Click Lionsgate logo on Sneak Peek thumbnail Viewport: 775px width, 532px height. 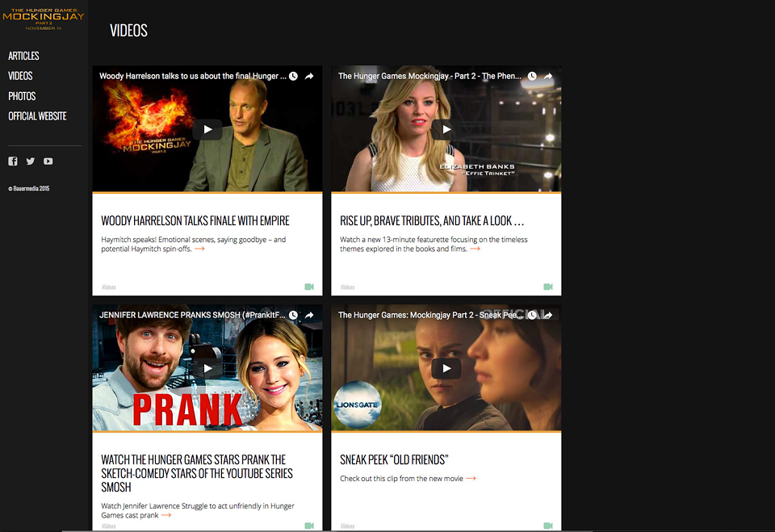tap(358, 404)
